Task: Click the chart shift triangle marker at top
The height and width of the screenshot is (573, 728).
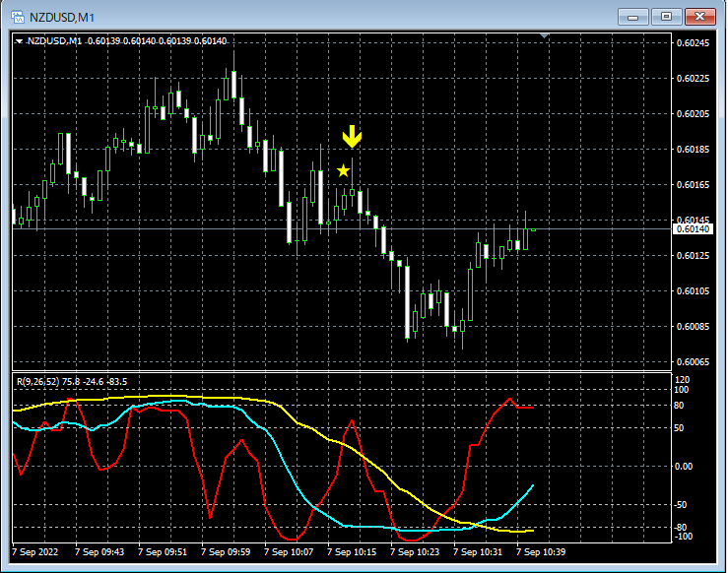Action: [x=545, y=35]
